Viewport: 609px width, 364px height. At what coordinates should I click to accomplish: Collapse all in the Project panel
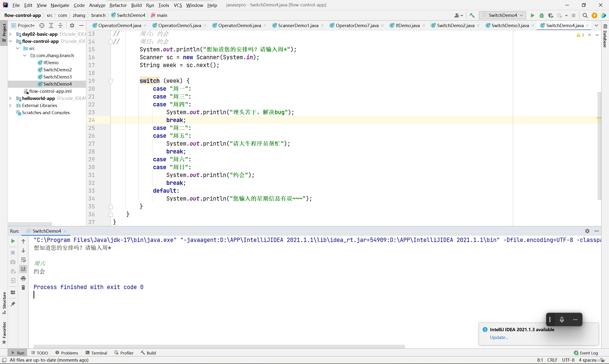60,25
